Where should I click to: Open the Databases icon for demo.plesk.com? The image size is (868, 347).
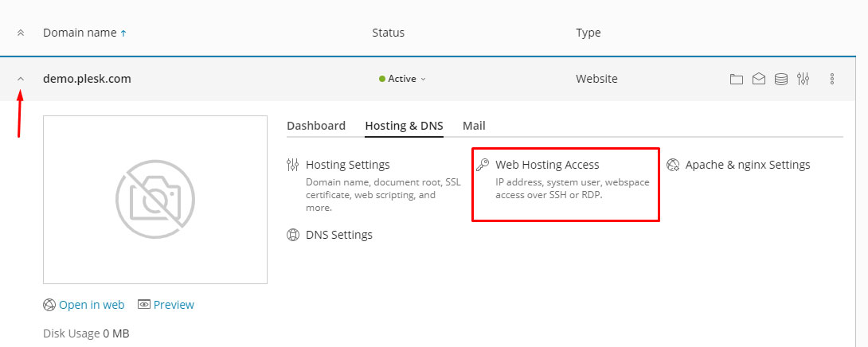tap(781, 79)
